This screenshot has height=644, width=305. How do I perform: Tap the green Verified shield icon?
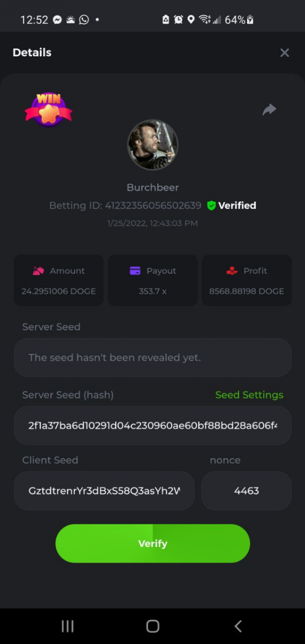click(211, 206)
